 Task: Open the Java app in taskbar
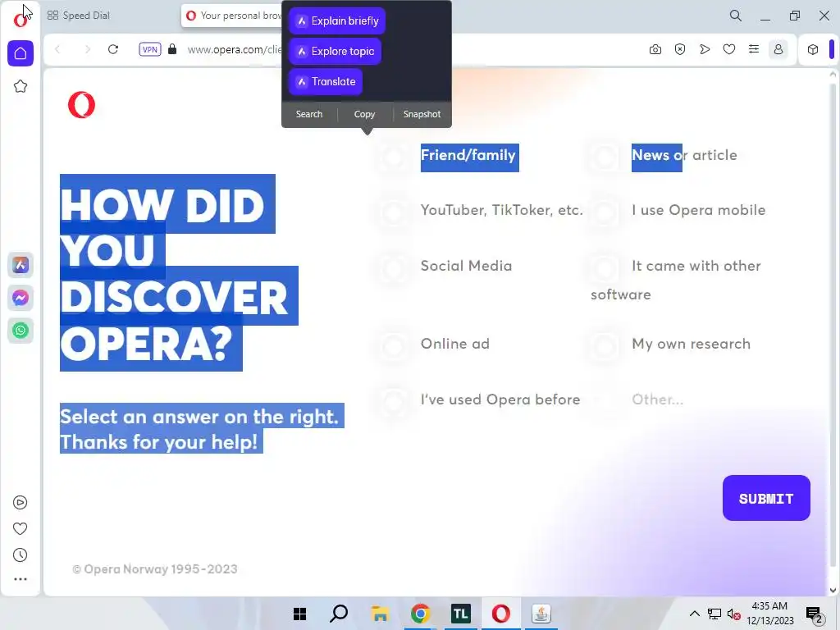click(x=541, y=614)
